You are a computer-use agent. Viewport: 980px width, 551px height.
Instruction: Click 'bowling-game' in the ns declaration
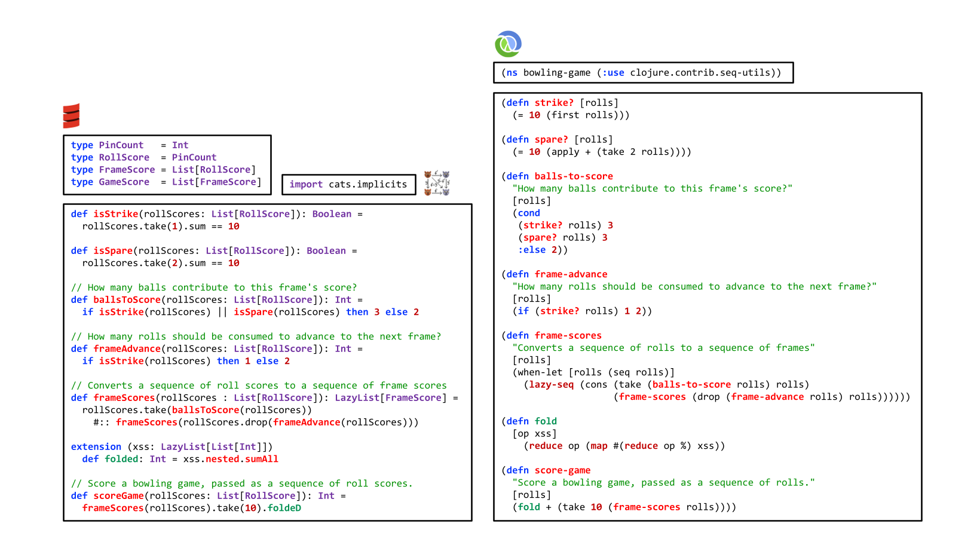pos(557,73)
